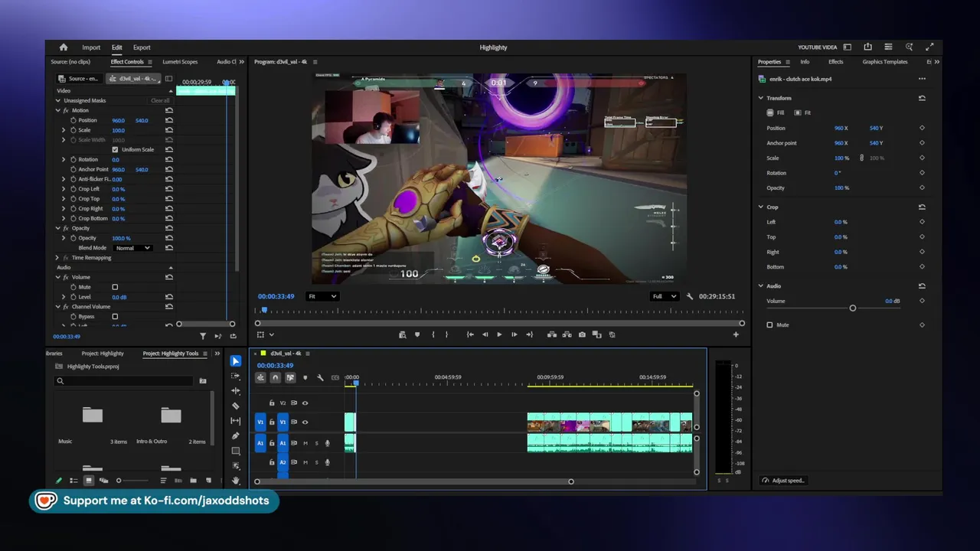
Task: Go to In point in Program monitor
Action: [469, 334]
